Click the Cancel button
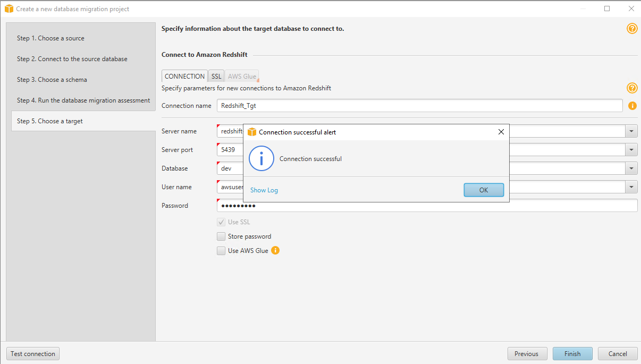 pyautogui.click(x=618, y=354)
